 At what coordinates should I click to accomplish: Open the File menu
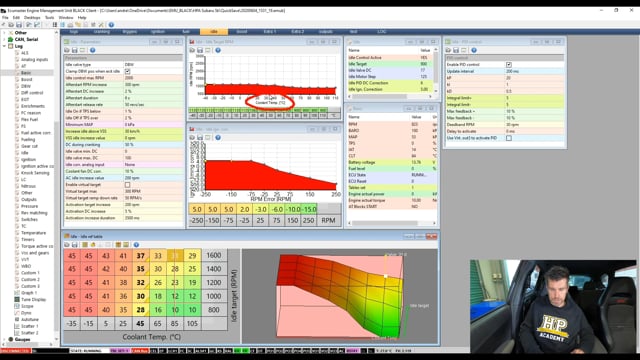point(5,18)
